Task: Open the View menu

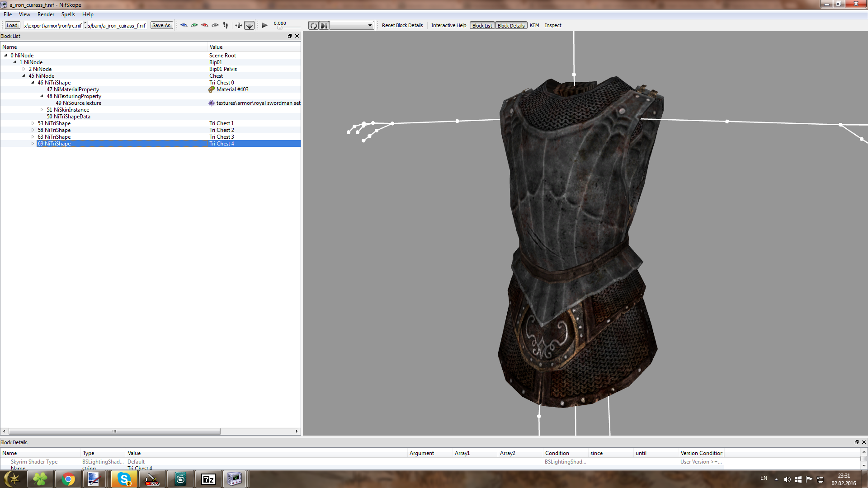Action: pos(24,14)
